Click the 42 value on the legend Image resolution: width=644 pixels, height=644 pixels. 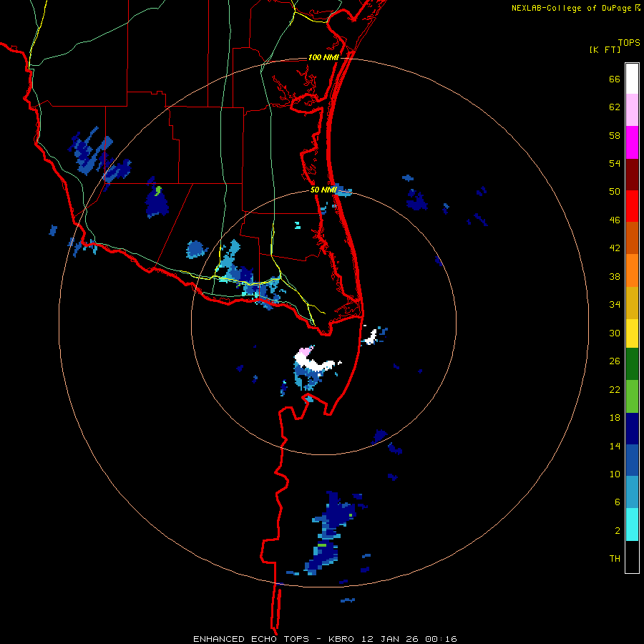pos(615,248)
